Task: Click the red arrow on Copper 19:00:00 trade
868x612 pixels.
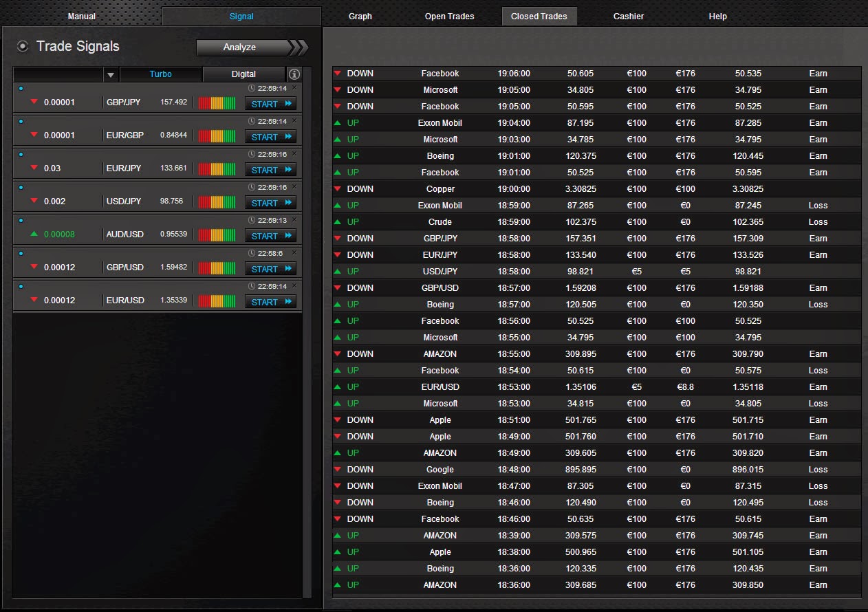Action: pos(338,188)
